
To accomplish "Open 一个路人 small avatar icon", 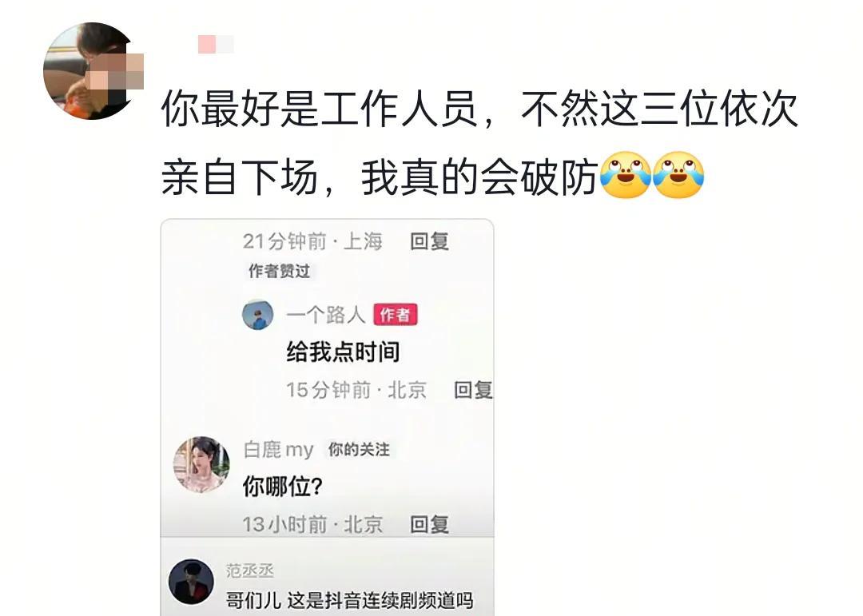I will point(257,315).
